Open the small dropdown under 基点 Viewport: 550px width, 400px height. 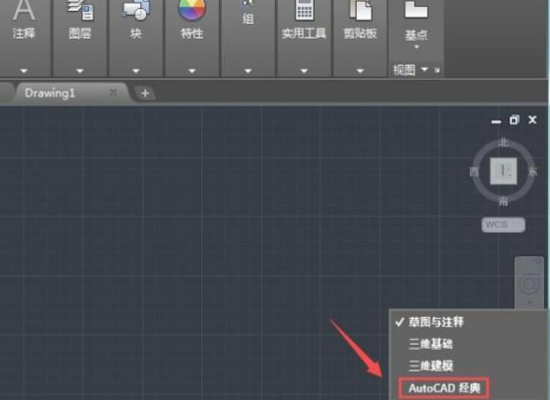pos(417,47)
